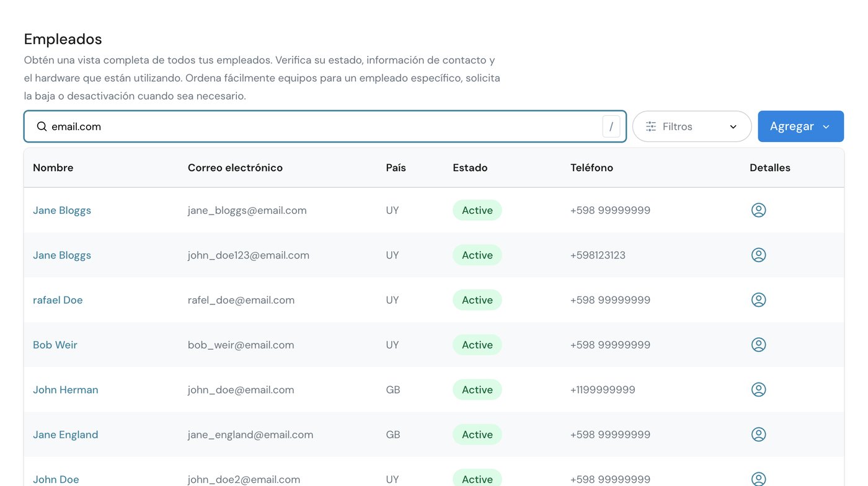Expand the Agregar button menu
The height and width of the screenshot is (486, 868).
pos(800,126)
